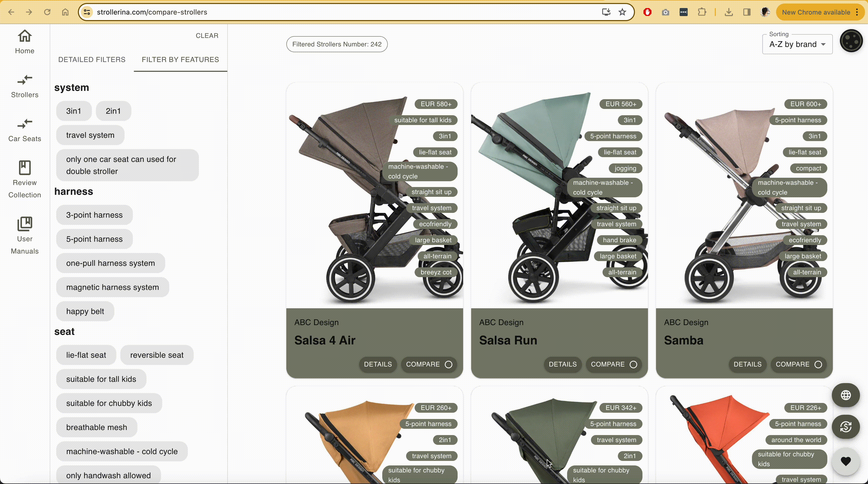The height and width of the screenshot is (484, 868).
Task: Toggle the 3in1 filter chip
Action: click(73, 111)
